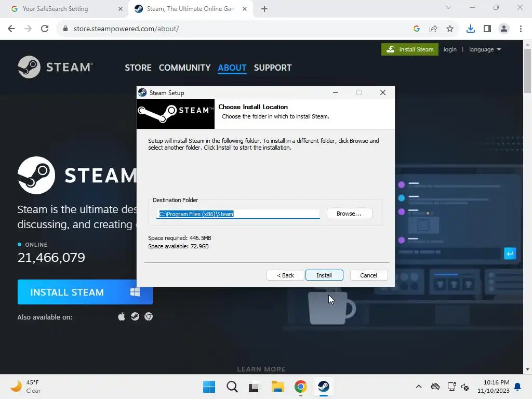
Task: Close the Steam browser tab
Action: 245,9
